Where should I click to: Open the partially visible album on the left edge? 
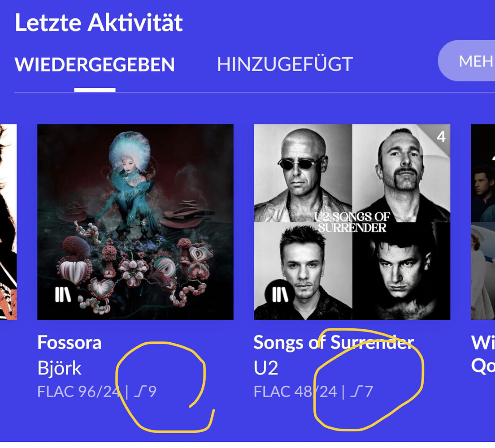(x=8, y=222)
